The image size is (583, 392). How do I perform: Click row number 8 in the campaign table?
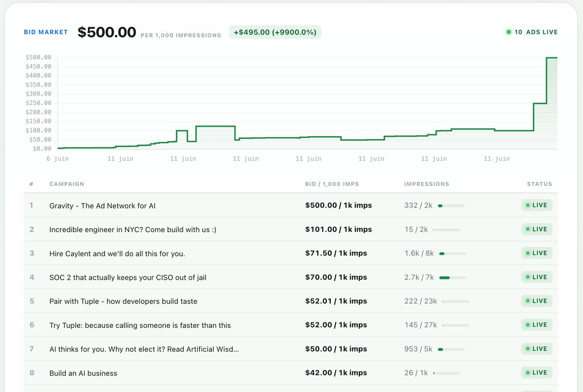(32, 373)
